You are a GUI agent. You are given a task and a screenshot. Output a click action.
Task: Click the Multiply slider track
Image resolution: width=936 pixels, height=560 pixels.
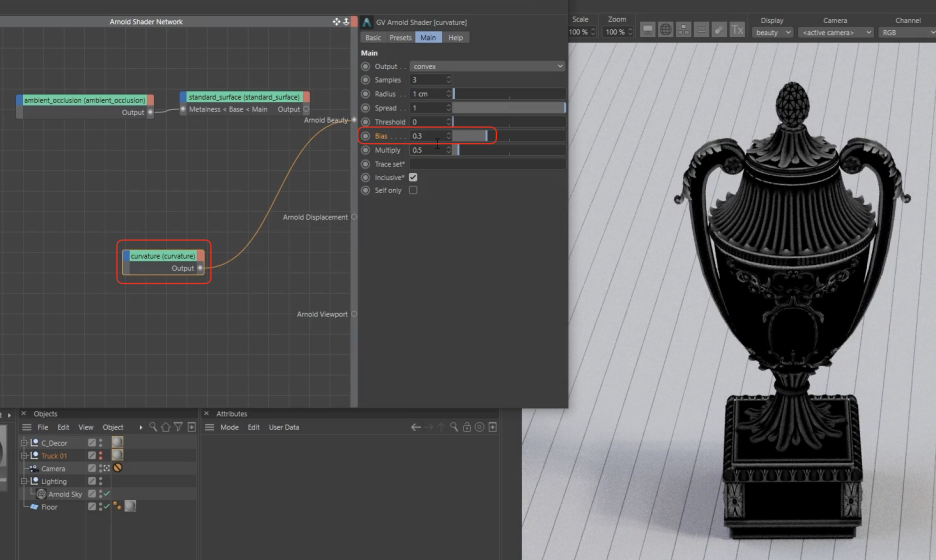click(509, 150)
